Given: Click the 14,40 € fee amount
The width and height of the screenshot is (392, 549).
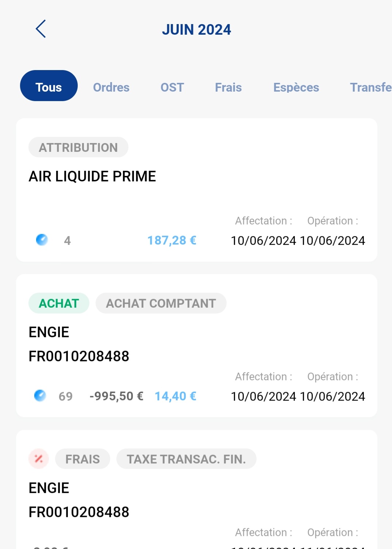Looking at the screenshot, I should tap(175, 396).
